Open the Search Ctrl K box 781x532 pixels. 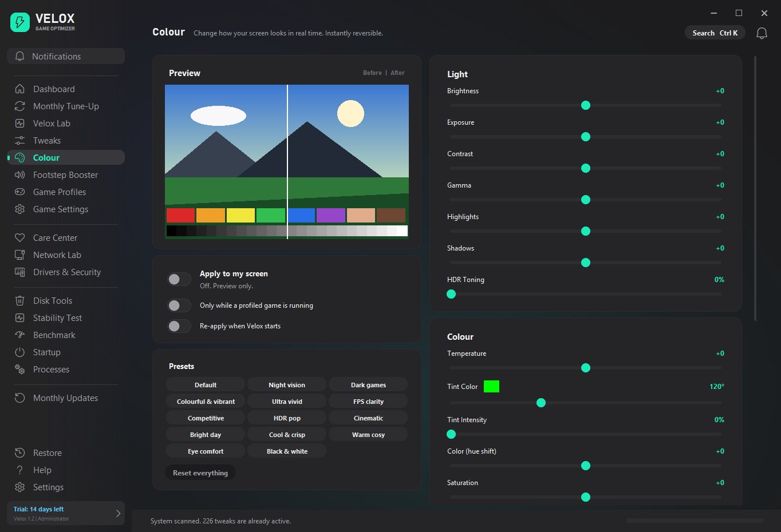coord(715,33)
